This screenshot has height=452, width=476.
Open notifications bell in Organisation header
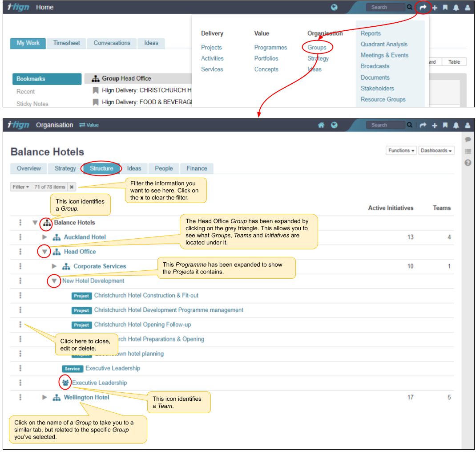click(456, 125)
